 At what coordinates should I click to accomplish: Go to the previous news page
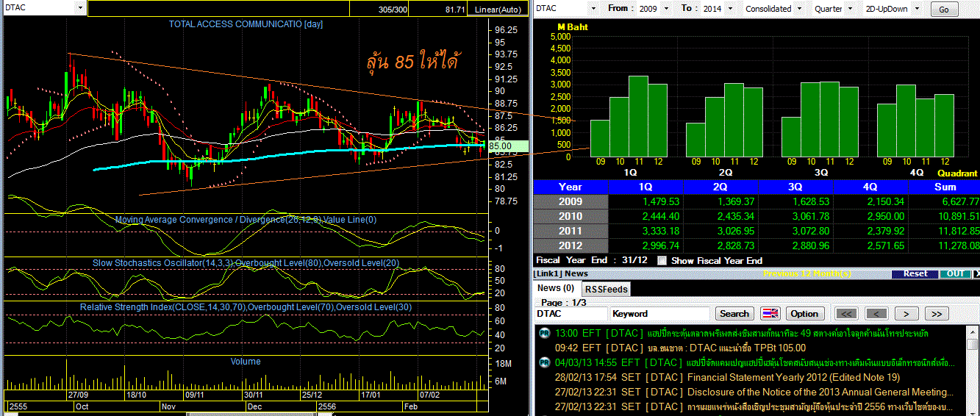(876, 314)
